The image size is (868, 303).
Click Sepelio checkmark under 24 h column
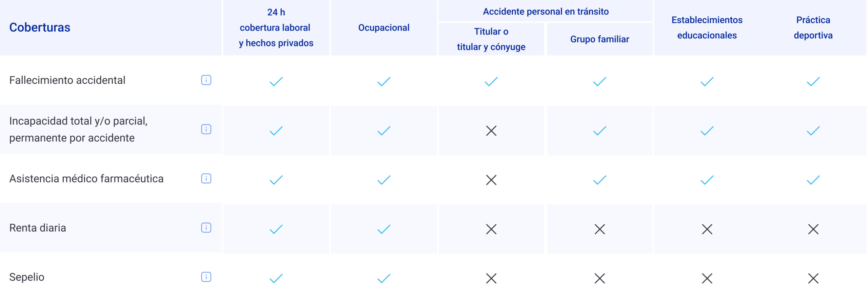(x=276, y=279)
